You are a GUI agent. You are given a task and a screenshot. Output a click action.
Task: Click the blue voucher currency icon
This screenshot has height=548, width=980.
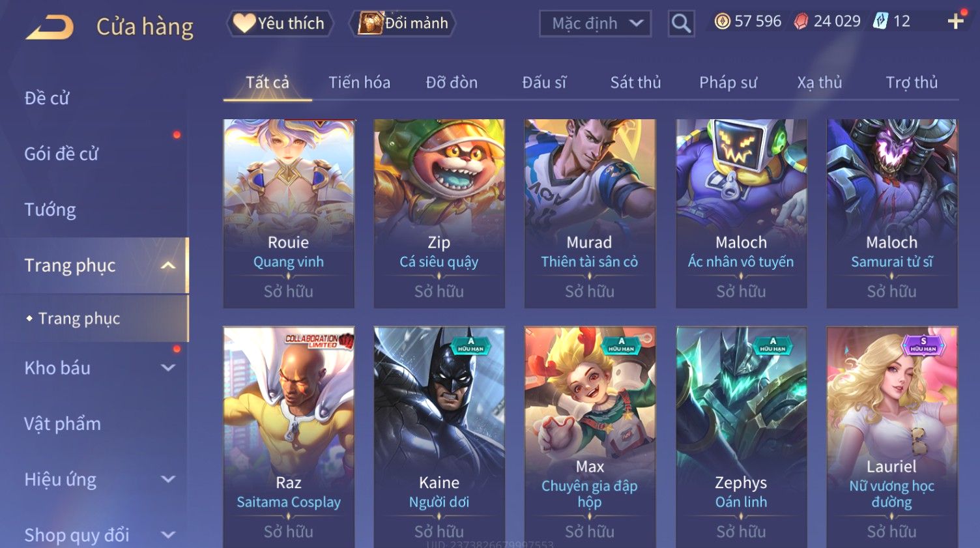point(880,22)
